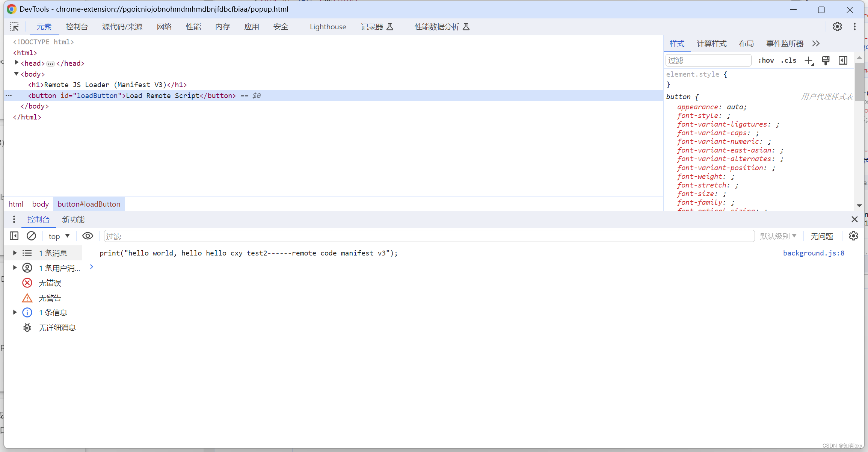This screenshot has height=452, width=868.
Task: Open the live expression eye icon
Action: point(88,236)
